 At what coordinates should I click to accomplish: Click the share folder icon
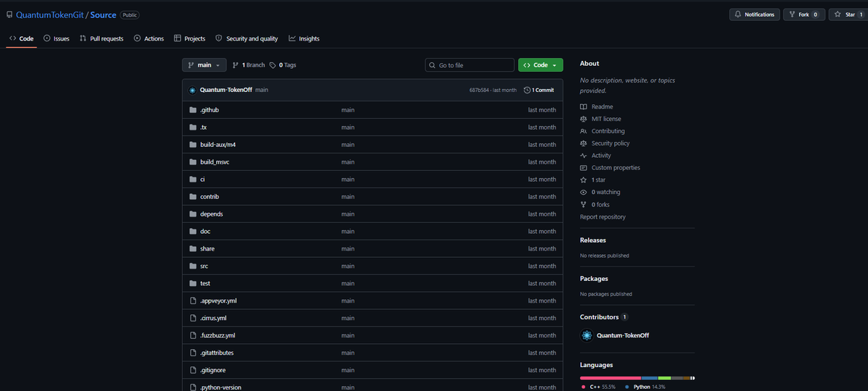pyautogui.click(x=193, y=249)
